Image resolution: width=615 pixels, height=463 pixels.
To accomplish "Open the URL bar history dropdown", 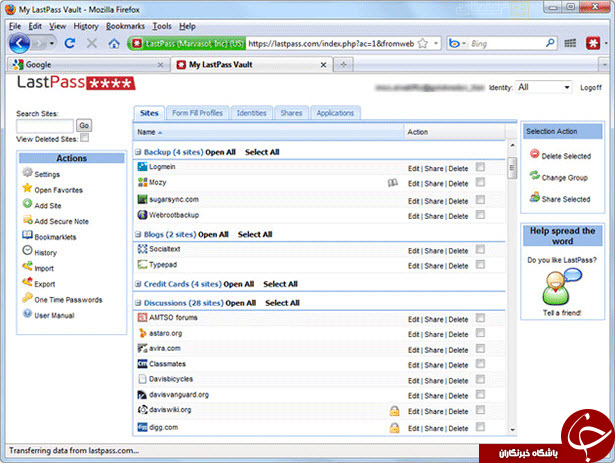I will pos(436,44).
